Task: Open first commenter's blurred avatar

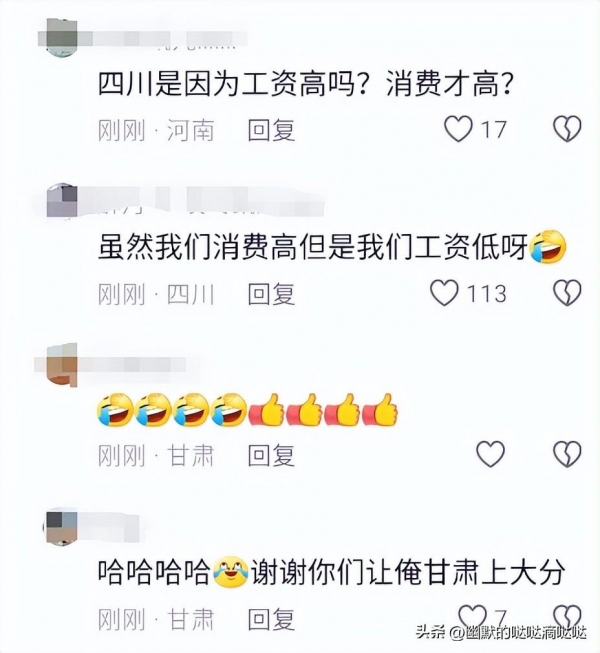Action: click(x=61, y=37)
